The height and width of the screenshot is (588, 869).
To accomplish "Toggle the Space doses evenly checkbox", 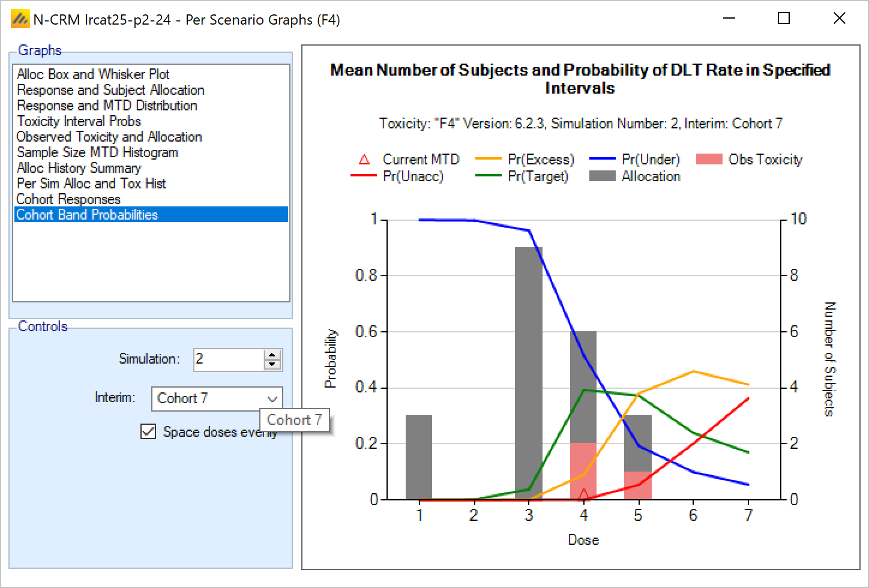I will point(148,431).
